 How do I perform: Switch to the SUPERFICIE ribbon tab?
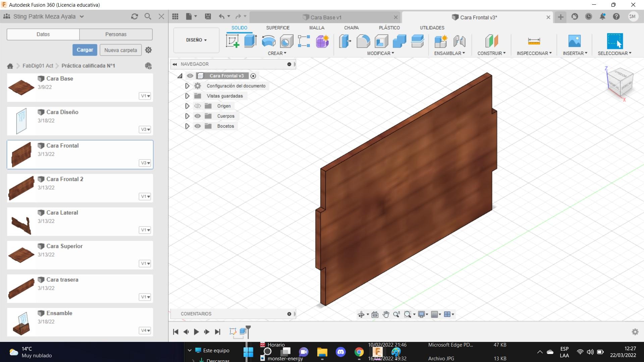[278, 28]
